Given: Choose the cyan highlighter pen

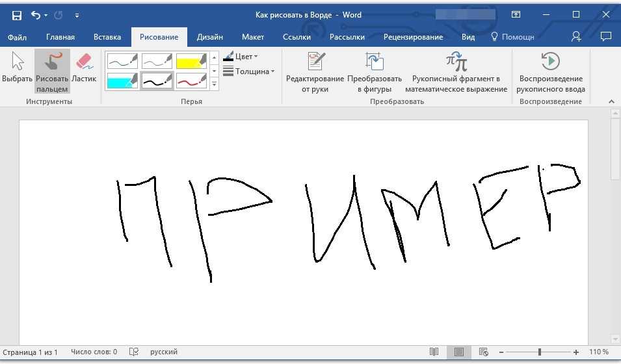Looking at the screenshot, I should [122, 81].
